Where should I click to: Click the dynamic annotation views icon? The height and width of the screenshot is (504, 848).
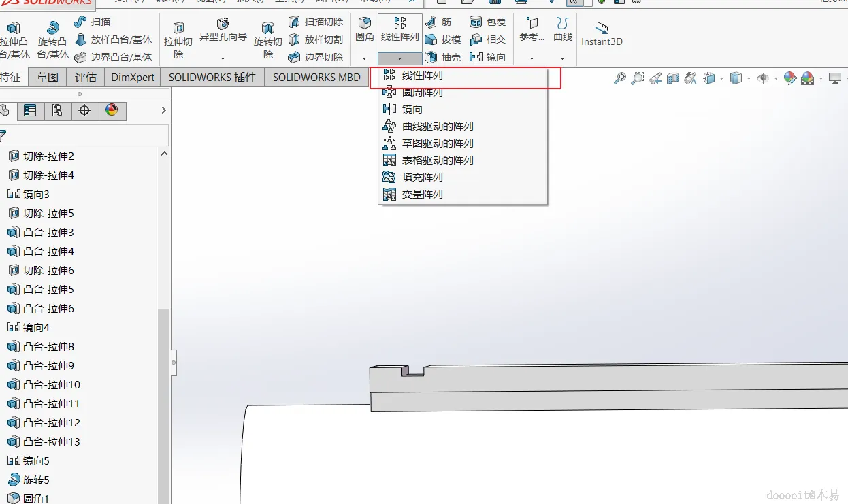tap(691, 78)
